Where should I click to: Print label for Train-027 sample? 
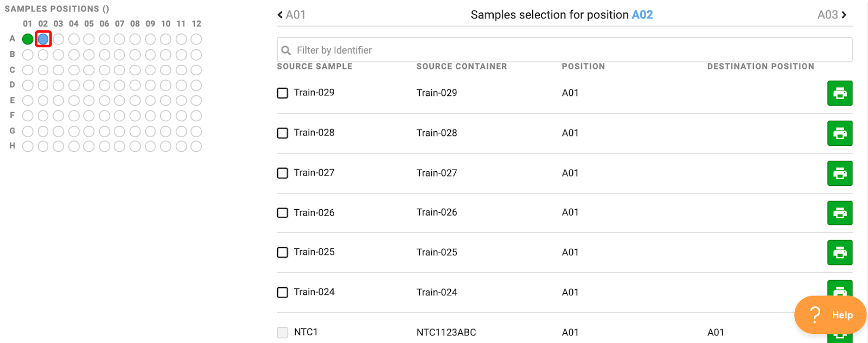840,173
